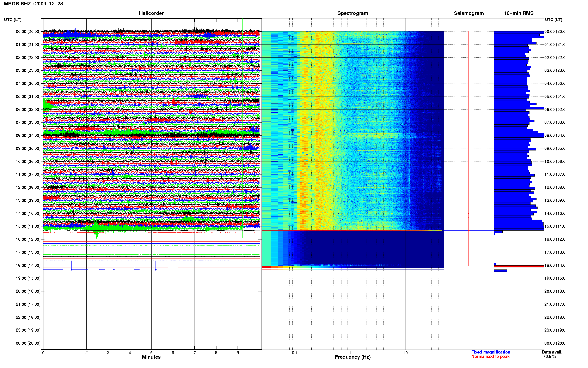Select the 'Seismogram' panel heading
This screenshot has height=368, width=588.
click(x=469, y=13)
